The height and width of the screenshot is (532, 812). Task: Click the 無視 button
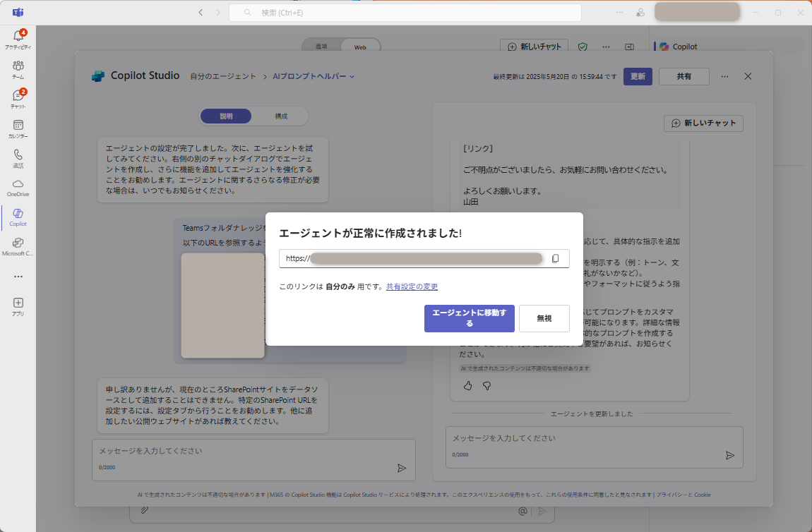point(544,318)
